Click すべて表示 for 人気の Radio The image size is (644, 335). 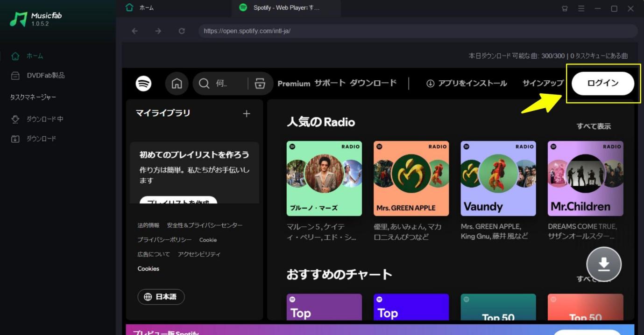[594, 126]
